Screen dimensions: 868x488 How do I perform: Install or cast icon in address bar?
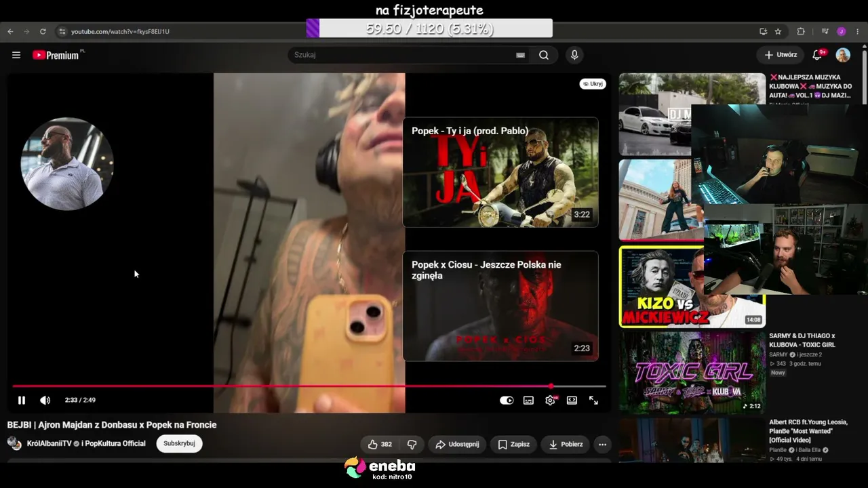[763, 31]
